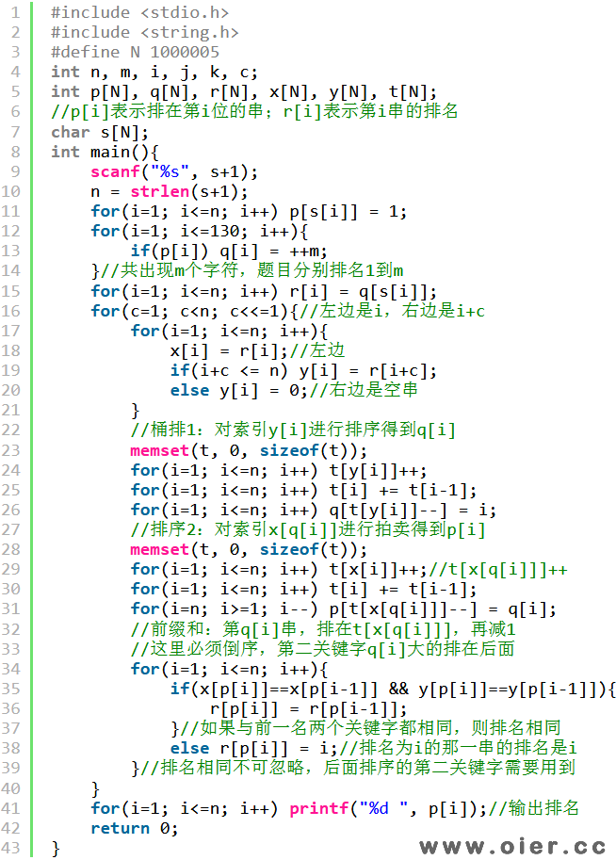Screen dimensions: 616x860
Task: Click the comment '//右边是空串'
Action: (x=364, y=390)
